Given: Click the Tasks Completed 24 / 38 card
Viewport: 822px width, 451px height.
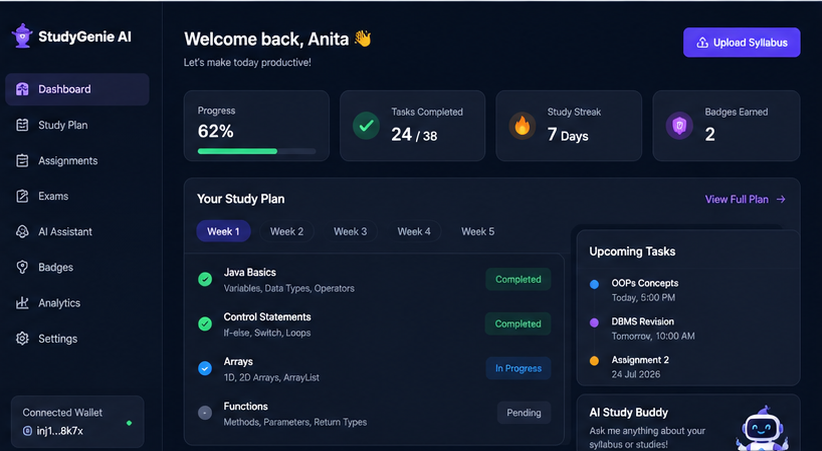Looking at the screenshot, I should point(413,126).
